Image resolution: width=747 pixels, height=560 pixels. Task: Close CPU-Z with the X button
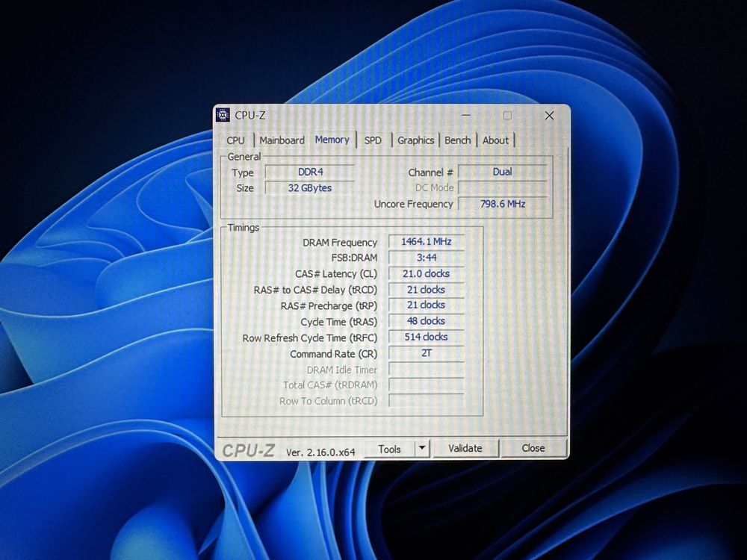[x=549, y=116]
